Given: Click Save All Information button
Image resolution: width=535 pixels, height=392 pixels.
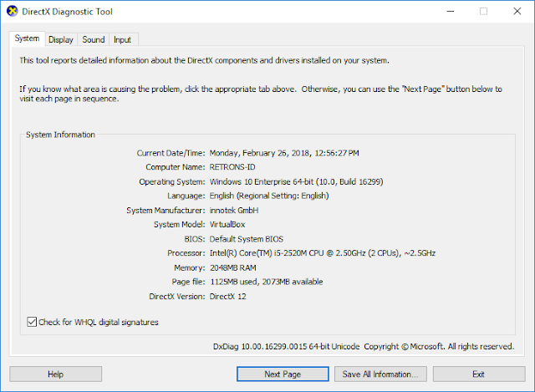Looking at the screenshot, I should pyautogui.click(x=380, y=374).
